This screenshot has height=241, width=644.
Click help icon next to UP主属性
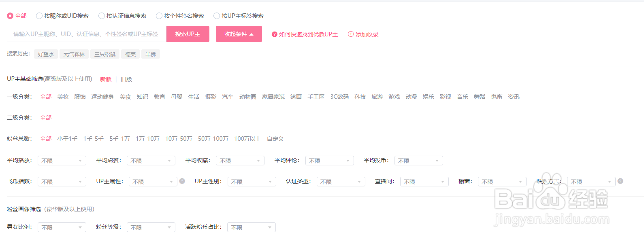tap(182, 181)
